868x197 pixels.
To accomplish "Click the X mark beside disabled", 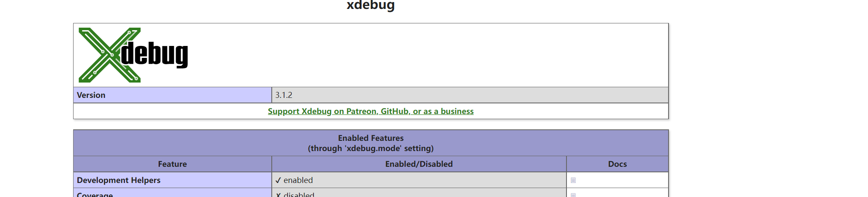I will [x=278, y=195].
